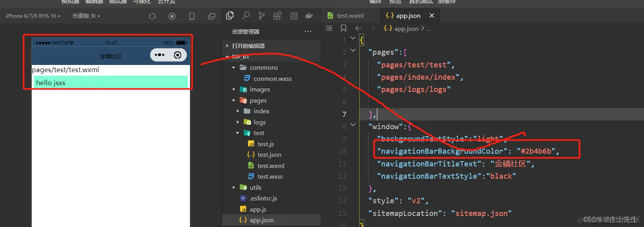Open the Explorer files icon

click(x=230, y=15)
